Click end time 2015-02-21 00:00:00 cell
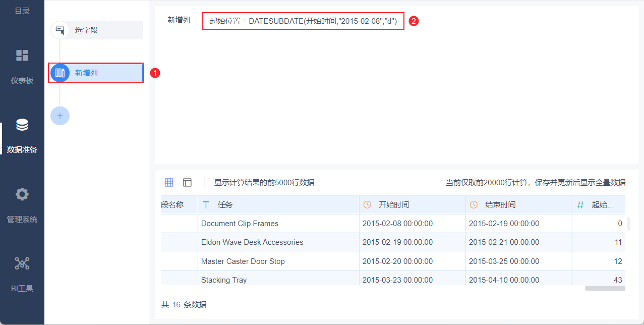Screen dimensions: 644x325 519,242
